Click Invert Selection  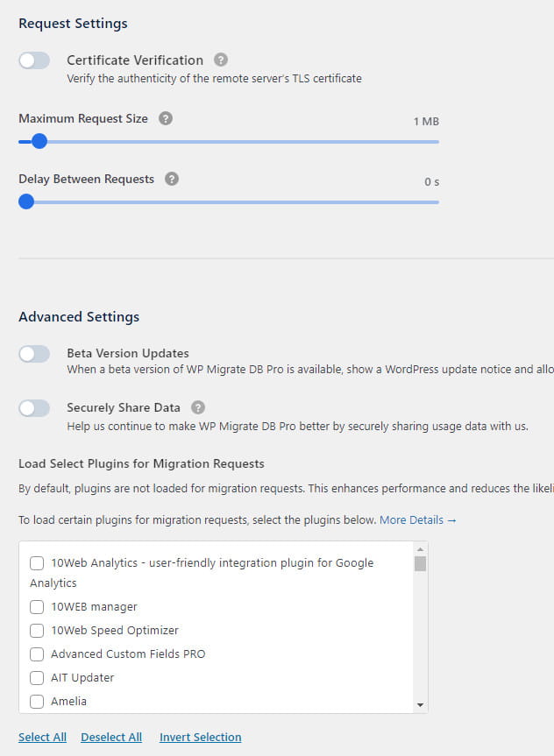200,737
